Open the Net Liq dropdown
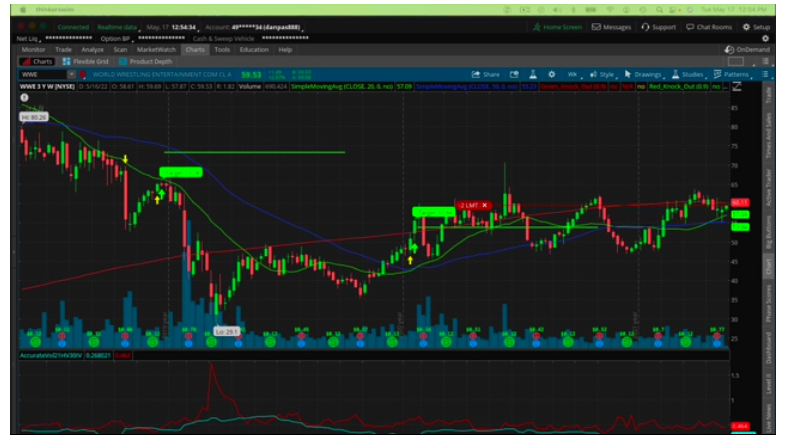The height and width of the screenshot is (438, 790). (28, 38)
